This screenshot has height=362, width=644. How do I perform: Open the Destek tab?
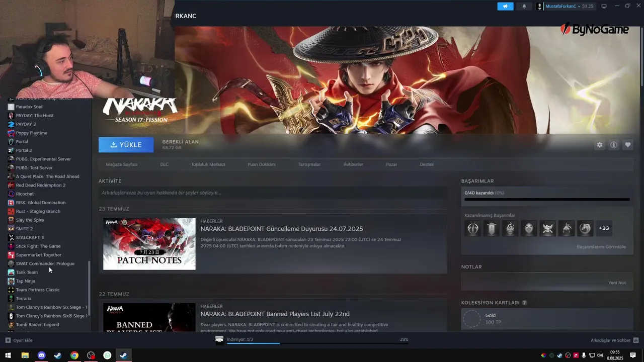(x=427, y=164)
